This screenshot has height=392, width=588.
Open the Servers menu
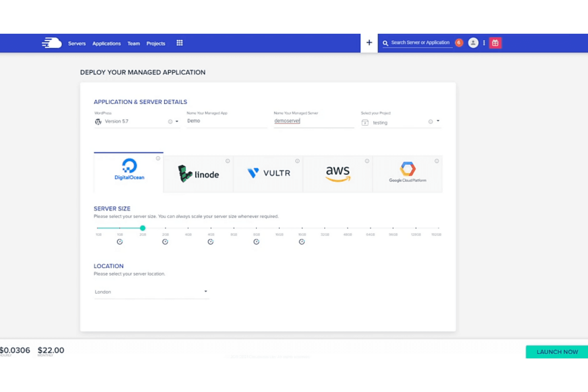pyautogui.click(x=77, y=44)
